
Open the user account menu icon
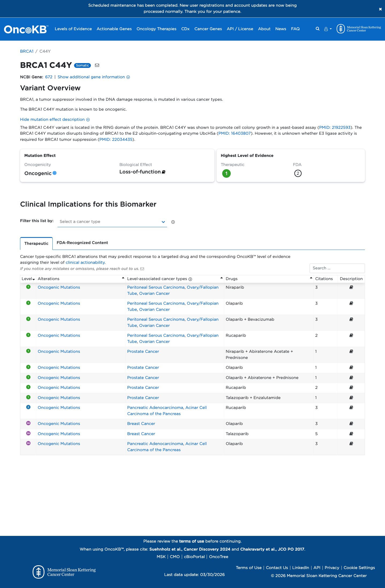(x=328, y=29)
